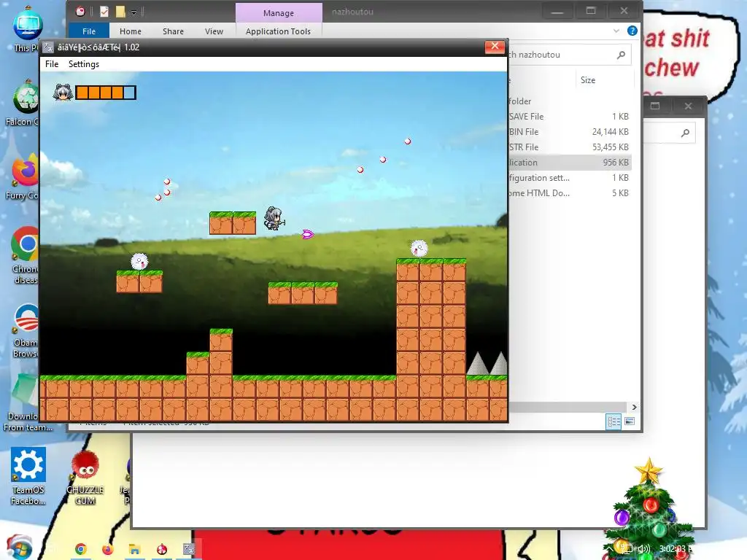The width and height of the screenshot is (747, 560).
Task: Close the game window with the red X
Action: 495,46
